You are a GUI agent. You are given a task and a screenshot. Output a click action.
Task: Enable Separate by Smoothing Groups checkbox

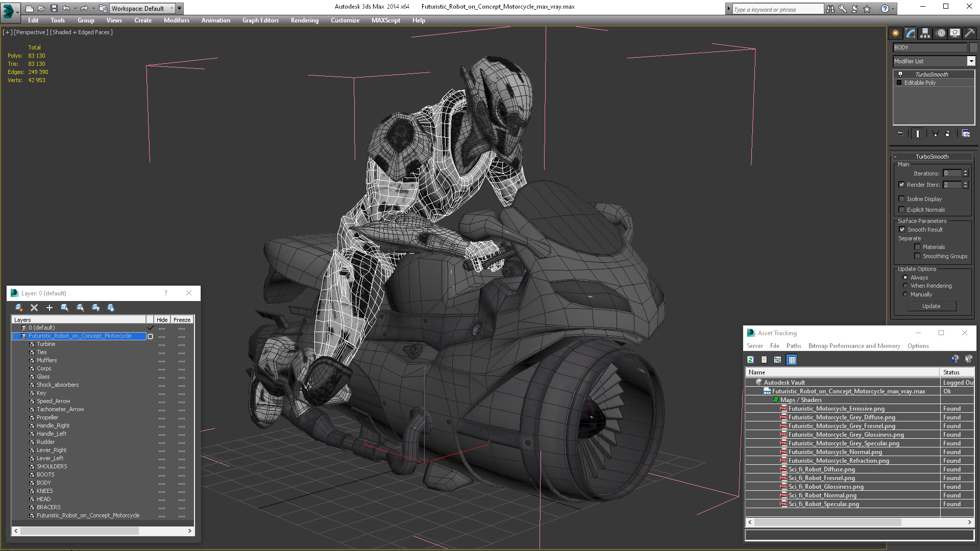[x=917, y=256]
